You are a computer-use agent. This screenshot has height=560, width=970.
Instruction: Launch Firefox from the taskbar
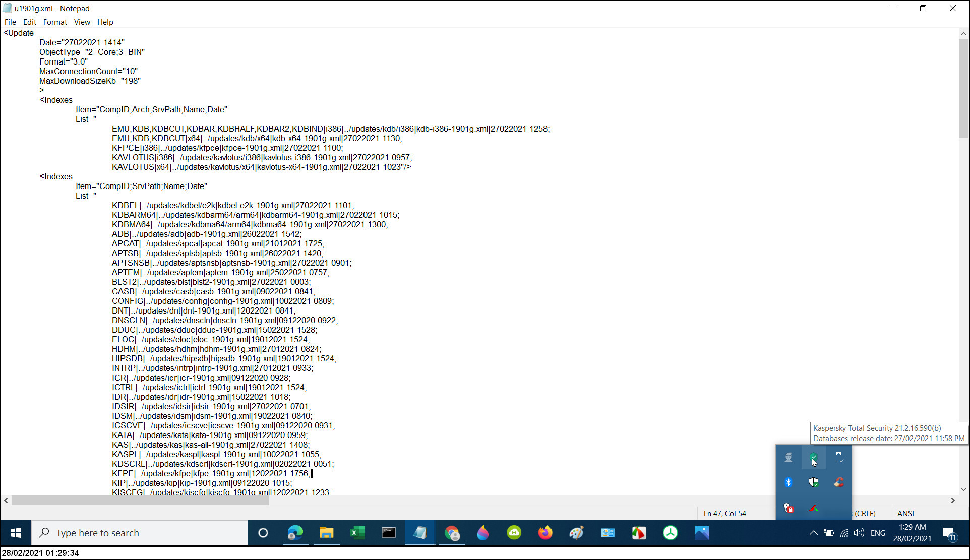click(545, 533)
